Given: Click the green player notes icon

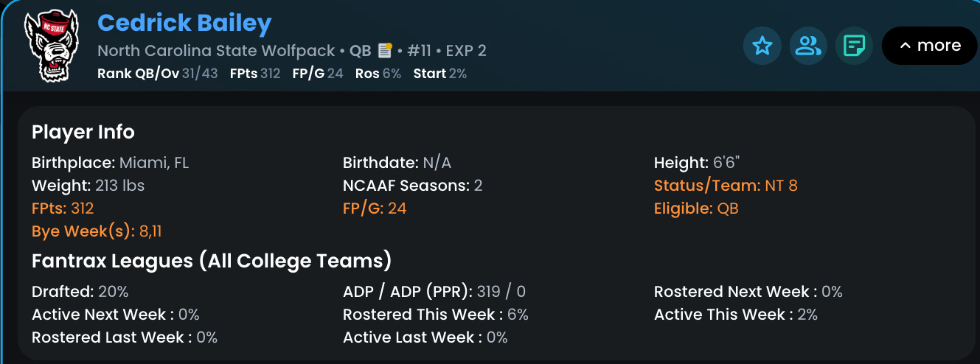Looking at the screenshot, I should click(x=854, y=46).
